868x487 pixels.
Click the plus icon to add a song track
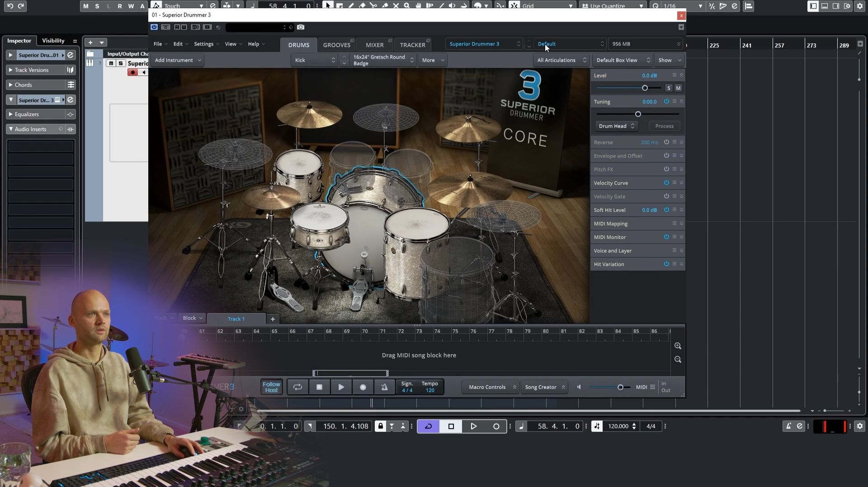pos(273,319)
